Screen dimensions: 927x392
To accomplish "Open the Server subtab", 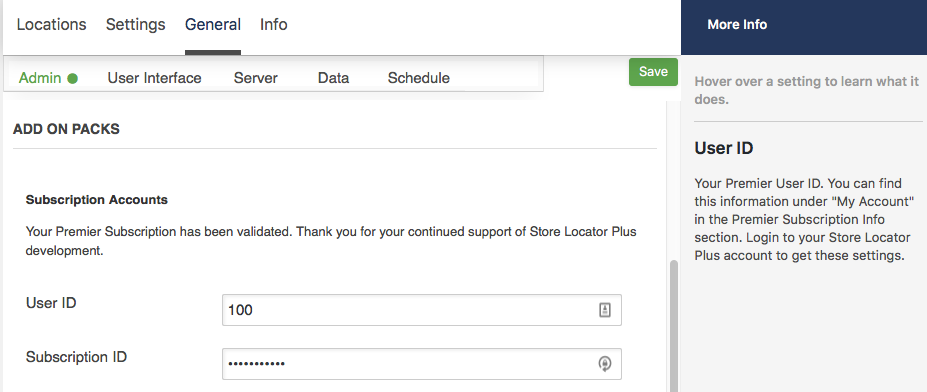I will point(255,78).
